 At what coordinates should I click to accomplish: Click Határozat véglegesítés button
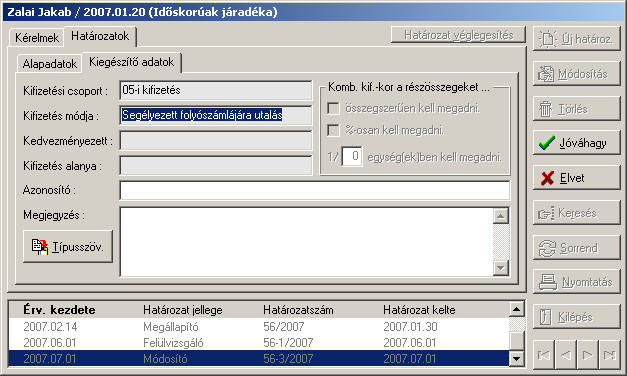pos(458,35)
